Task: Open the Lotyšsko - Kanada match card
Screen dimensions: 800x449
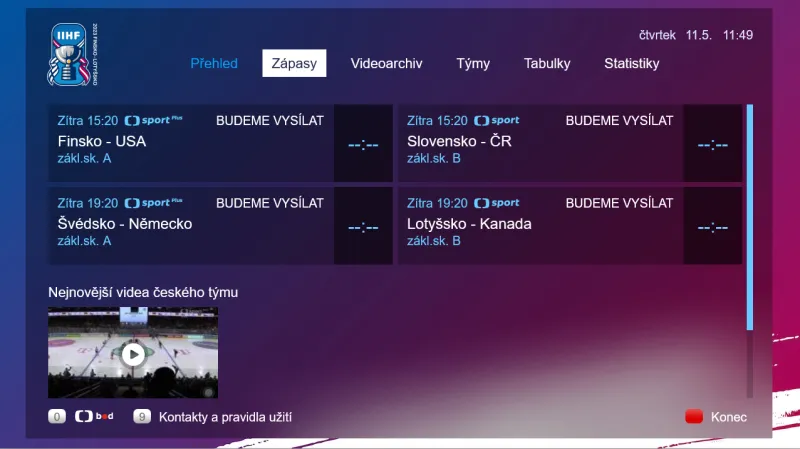Action: coord(570,226)
